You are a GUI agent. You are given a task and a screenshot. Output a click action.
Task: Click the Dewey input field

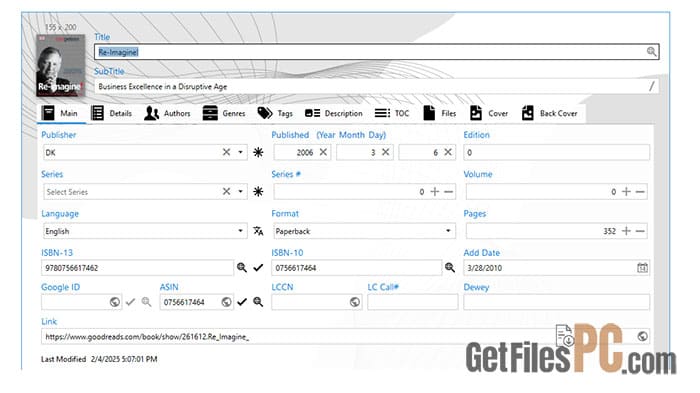tap(556, 302)
